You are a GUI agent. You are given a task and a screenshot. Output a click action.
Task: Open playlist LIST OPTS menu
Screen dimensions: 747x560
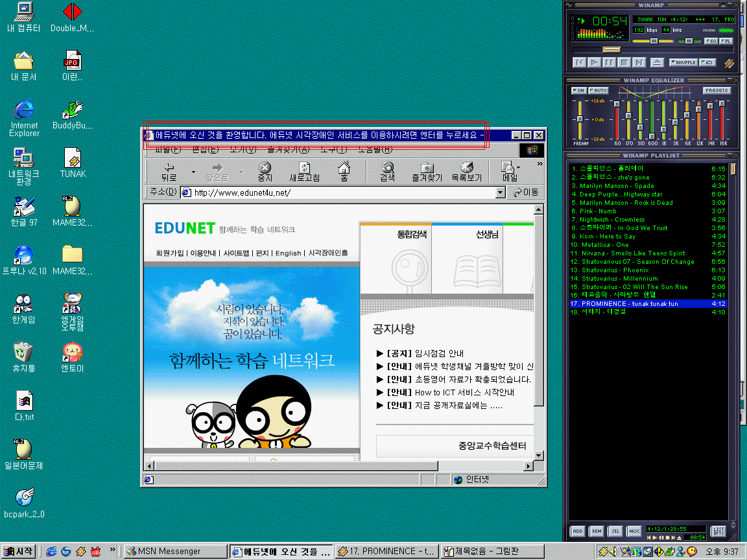point(718,531)
